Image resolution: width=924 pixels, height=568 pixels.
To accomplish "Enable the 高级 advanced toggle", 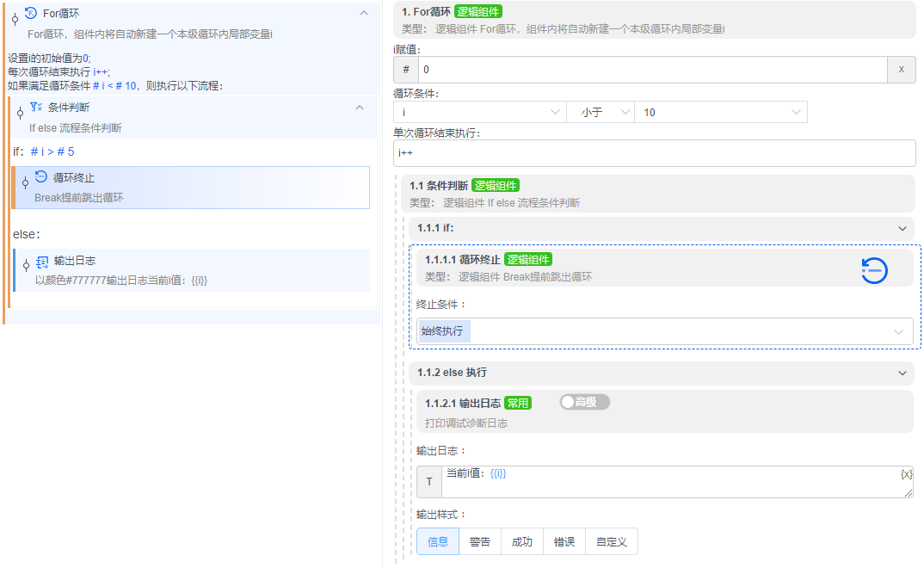I will (584, 402).
